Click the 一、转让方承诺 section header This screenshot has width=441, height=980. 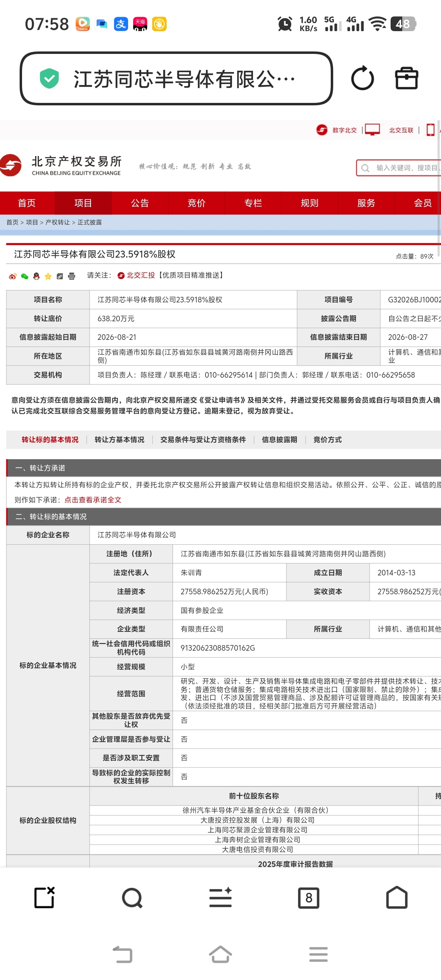click(224, 468)
